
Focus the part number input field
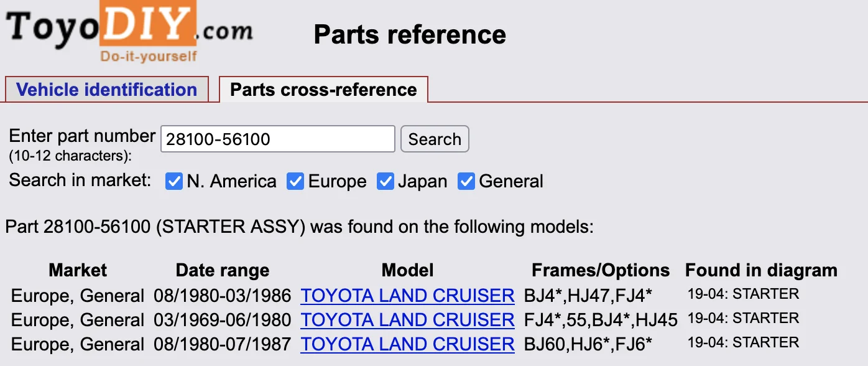(x=278, y=139)
